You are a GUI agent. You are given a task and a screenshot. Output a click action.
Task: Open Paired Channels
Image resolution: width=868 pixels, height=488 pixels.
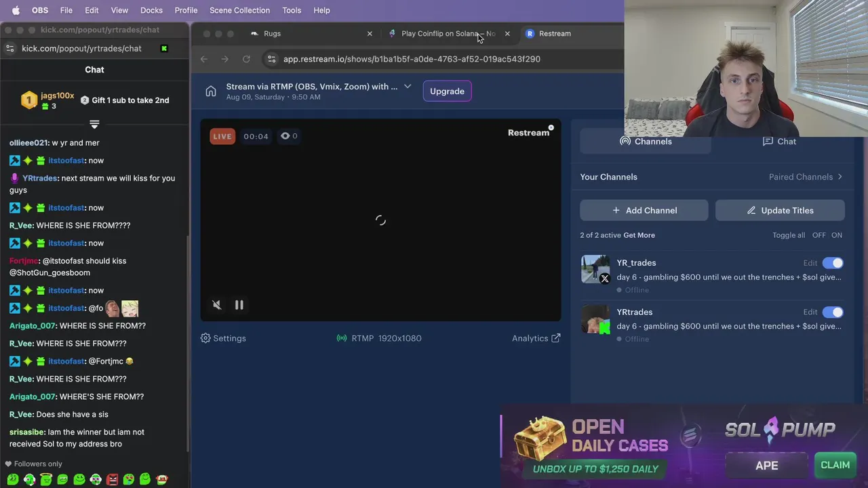coord(806,177)
